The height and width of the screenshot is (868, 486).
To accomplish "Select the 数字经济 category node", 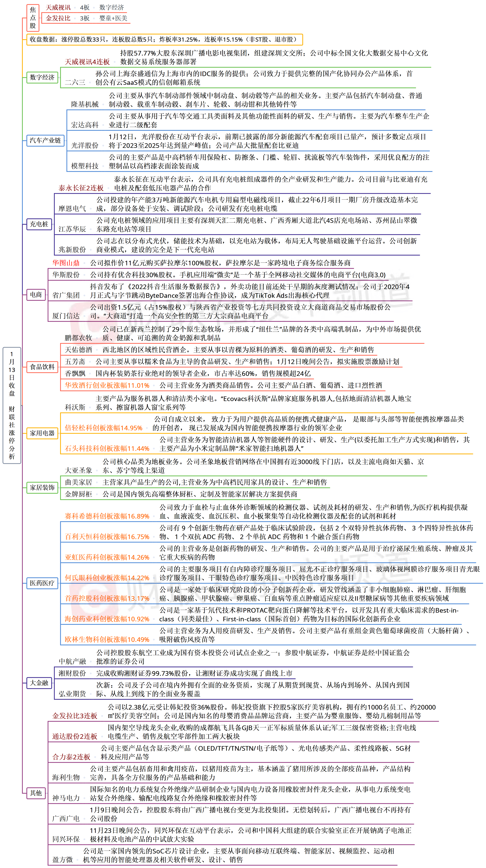I will (42, 77).
